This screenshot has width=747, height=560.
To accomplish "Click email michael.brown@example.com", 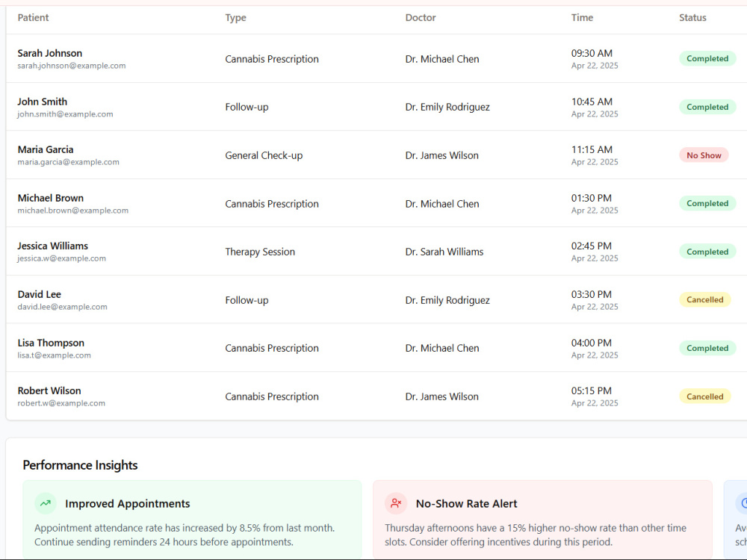I will coord(73,211).
